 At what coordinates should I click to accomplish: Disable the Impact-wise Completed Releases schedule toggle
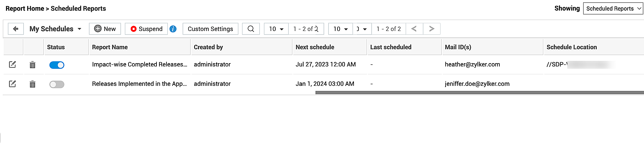point(57,65)
